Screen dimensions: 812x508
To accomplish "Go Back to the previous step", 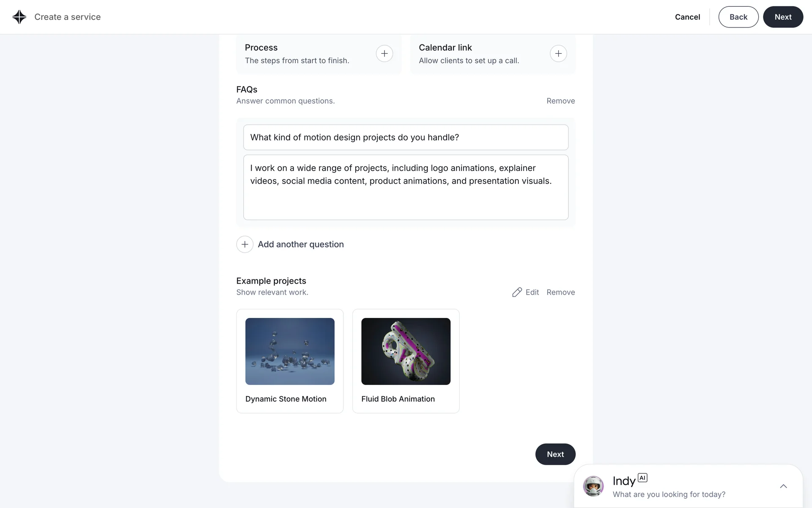I will 738,17.
